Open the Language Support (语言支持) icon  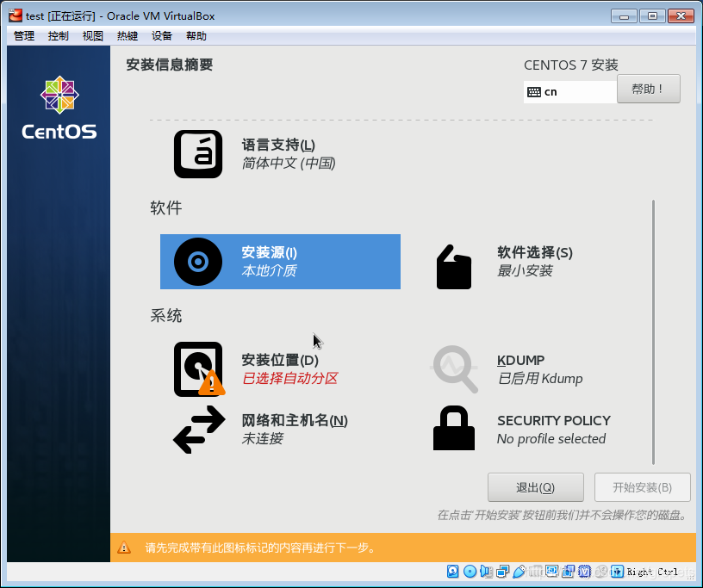coord(198,154)
